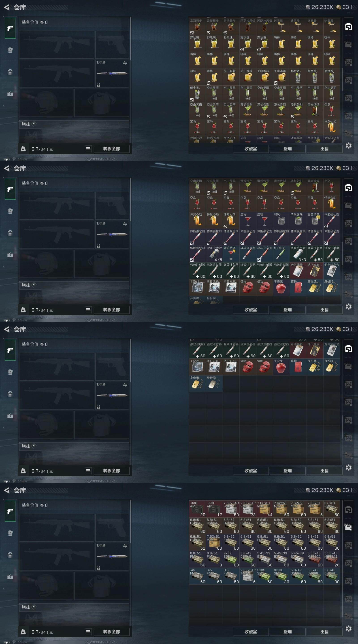This screenshot has width=358, height=644.
Task: Open the highlighted level IV ammo storage tab
Action: pyautogui.click(x=348, y=527)
